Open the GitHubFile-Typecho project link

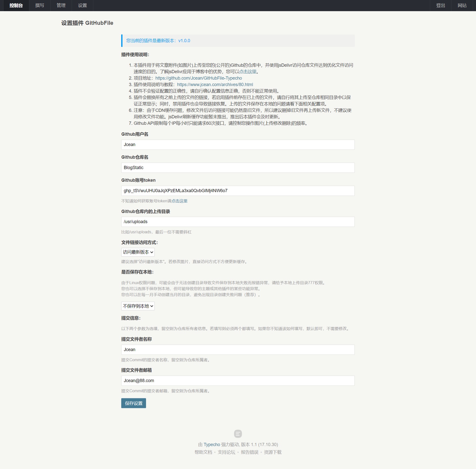point(198,78)
